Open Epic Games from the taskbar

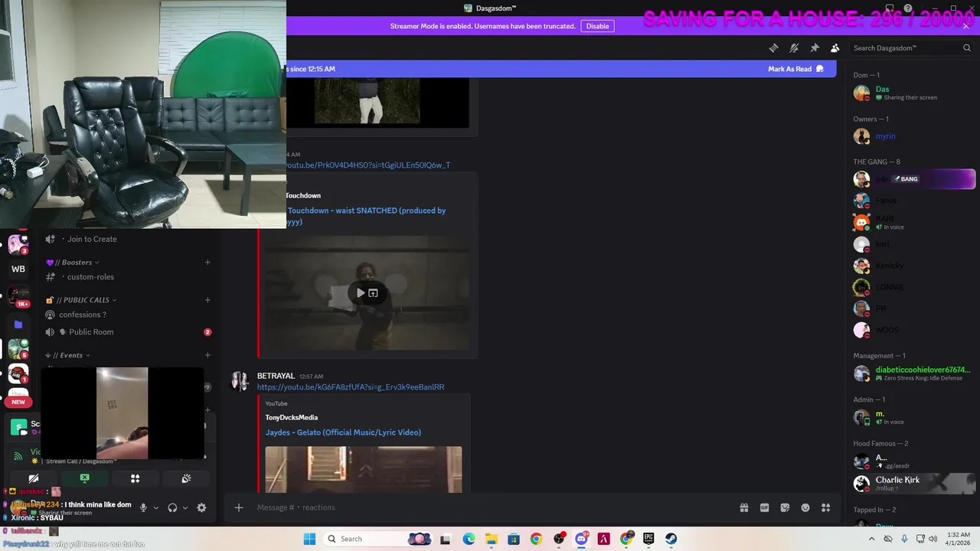pyautogui.click(x=648, y=539)
